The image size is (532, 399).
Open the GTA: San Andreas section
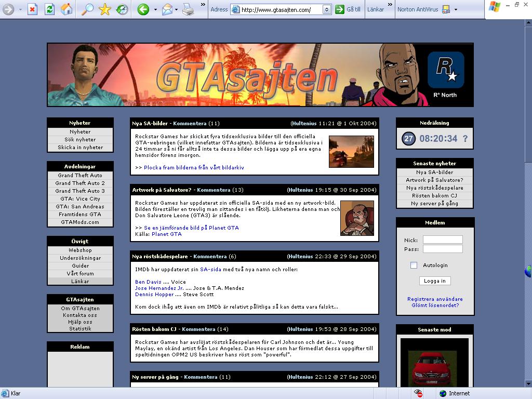pyautogui.click(x=80, y=206)
